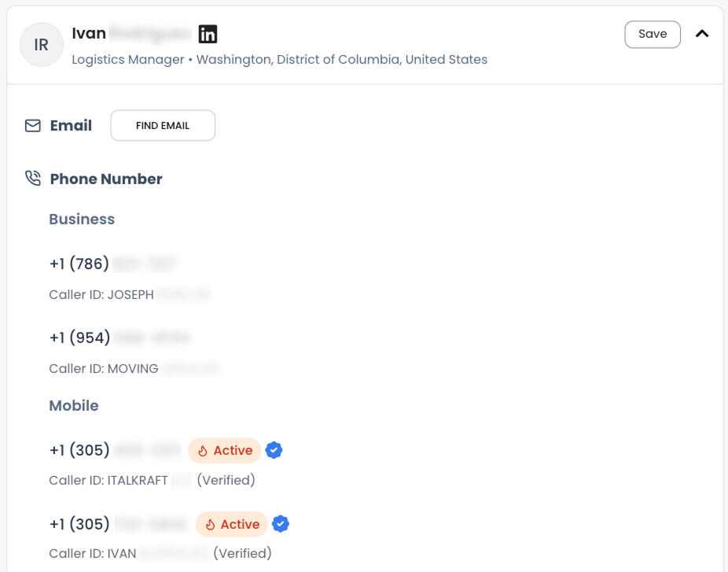The width and height of the screenshot is (728, 572).
Task: Select the +1 (954) business phone number
Action: tap(119, 338)
